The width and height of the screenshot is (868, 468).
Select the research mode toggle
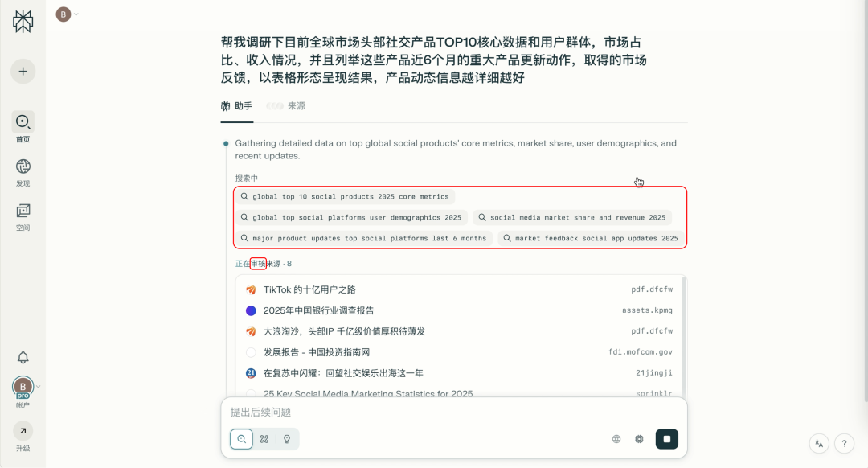[x=264, y=439]
